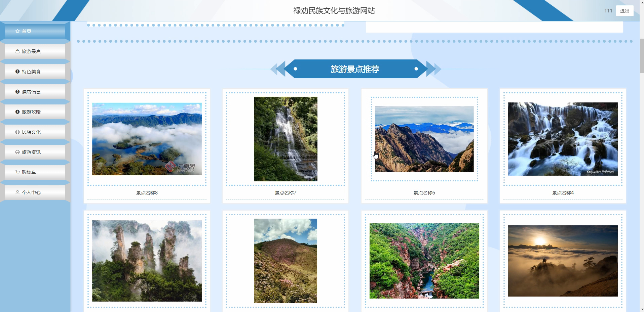Viewport: 644px width, 312px height.
Task: Click the cart icon beside 购物车
Action: click(x=17, y=172)
